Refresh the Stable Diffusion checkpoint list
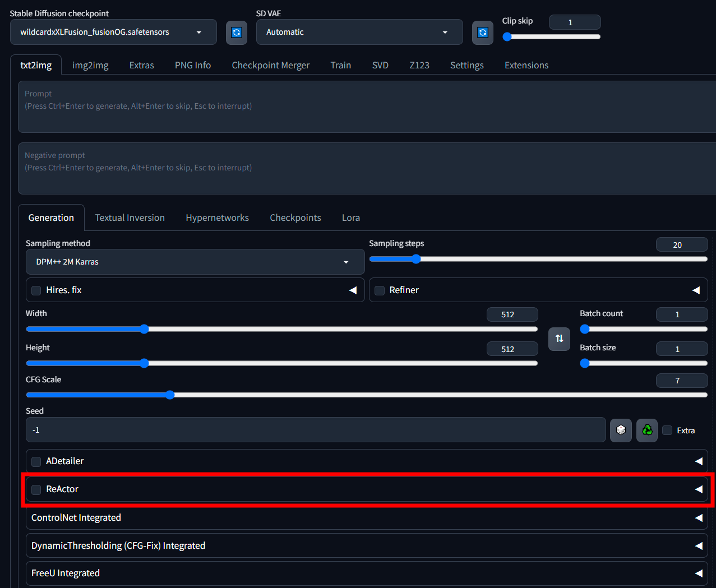Screen dimensions: 716x588 click(x=236, y=33)
